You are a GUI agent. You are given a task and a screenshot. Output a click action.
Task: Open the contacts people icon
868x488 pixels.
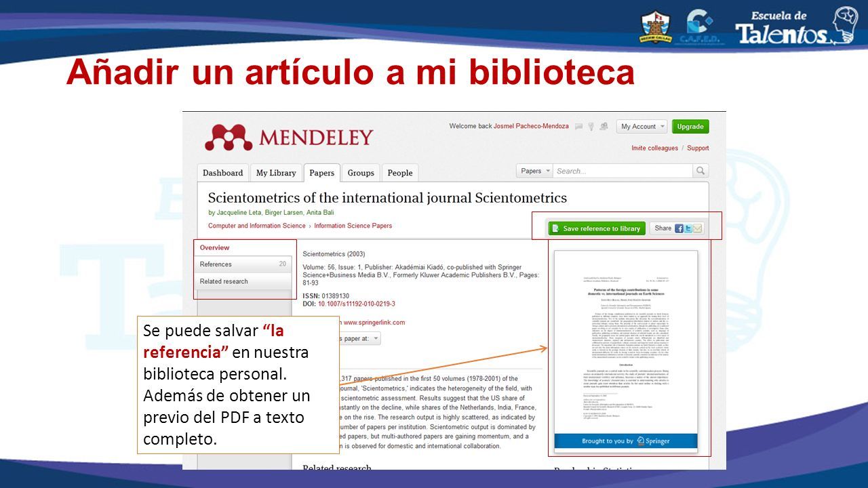[x=604, y=127]
